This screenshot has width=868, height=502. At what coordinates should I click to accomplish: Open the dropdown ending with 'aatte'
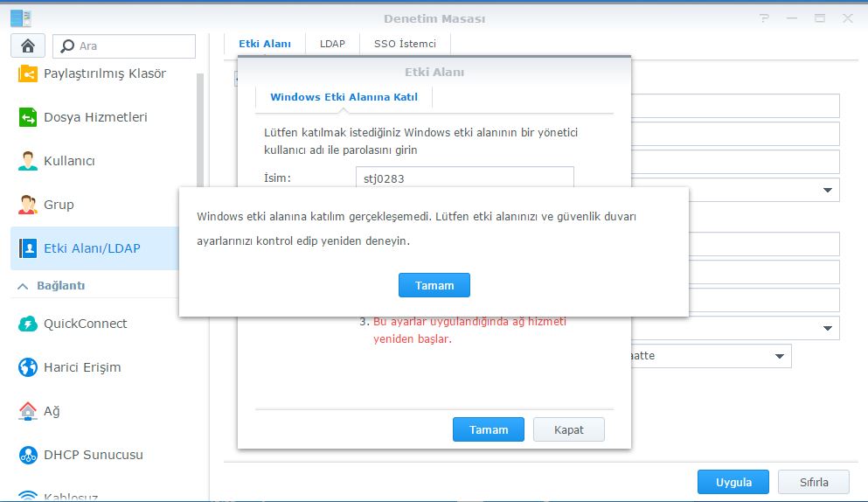pos(779,356)
